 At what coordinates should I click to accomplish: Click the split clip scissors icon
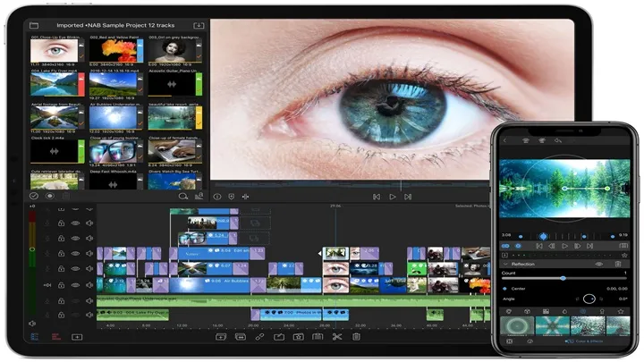(337, 337)
